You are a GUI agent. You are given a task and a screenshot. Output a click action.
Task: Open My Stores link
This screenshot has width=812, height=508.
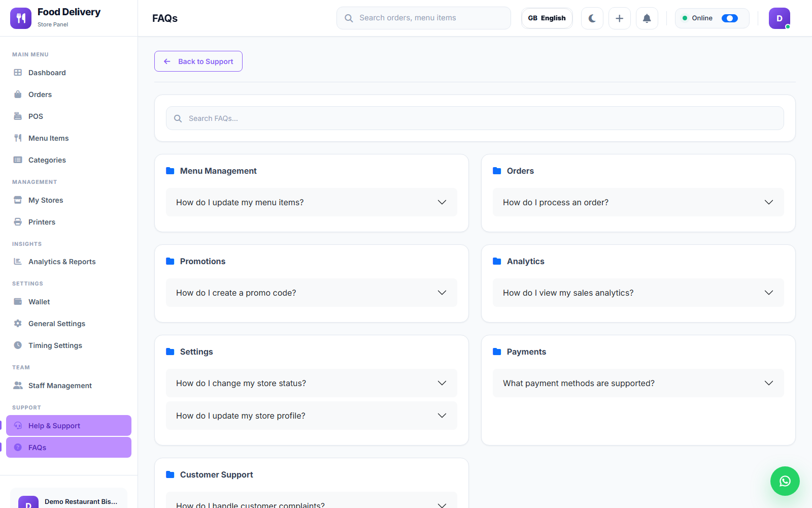pos(69,200)
